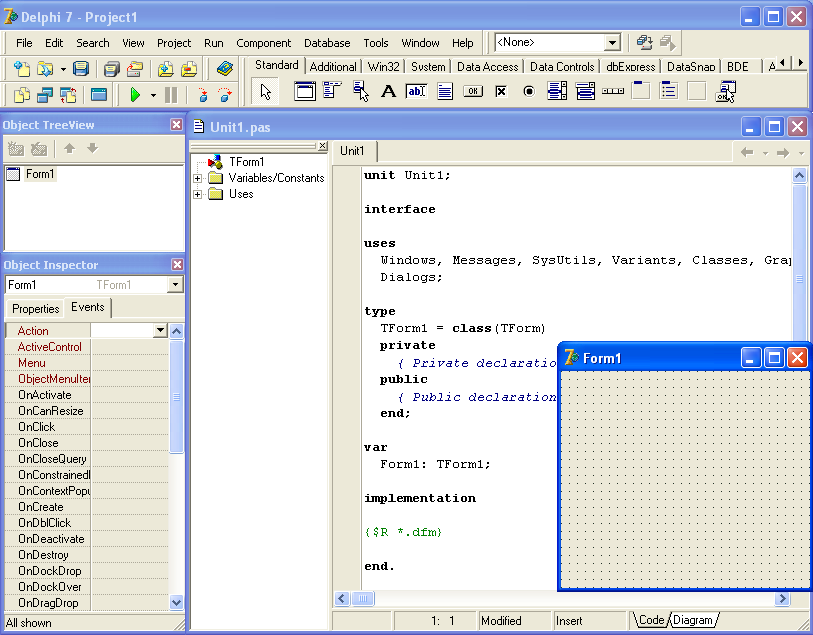Click the Pause debugger icon

pos(171,95)
